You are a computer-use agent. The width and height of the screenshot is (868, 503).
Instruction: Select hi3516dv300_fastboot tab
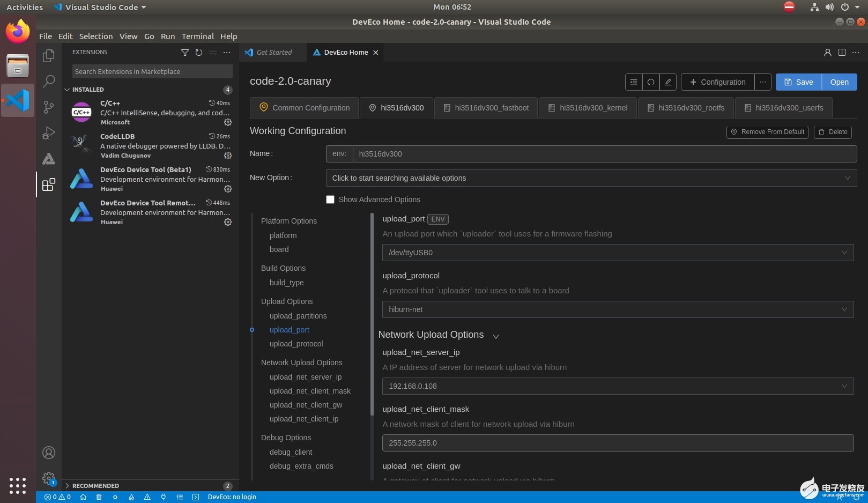click(486, 108)
